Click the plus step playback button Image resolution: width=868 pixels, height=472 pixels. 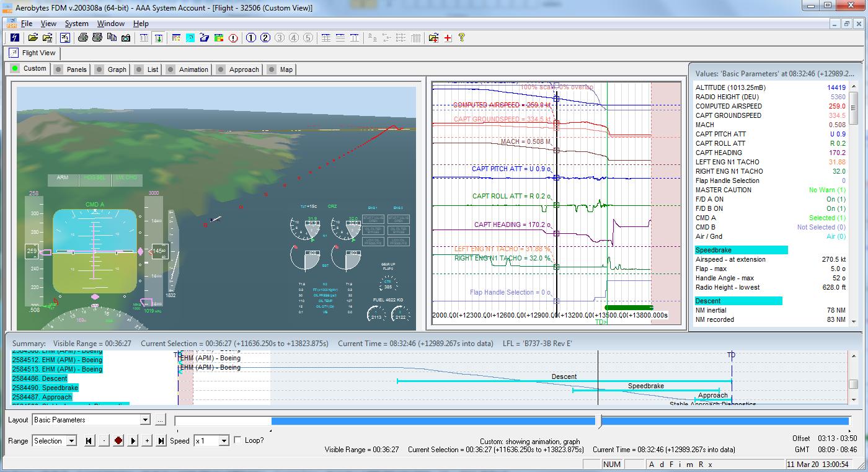click(x=147, y=441)
